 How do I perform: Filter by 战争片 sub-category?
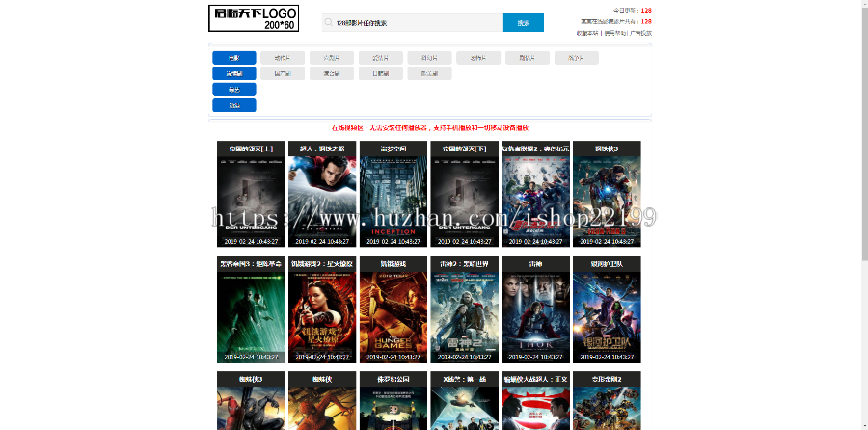(x=577, y=58)
